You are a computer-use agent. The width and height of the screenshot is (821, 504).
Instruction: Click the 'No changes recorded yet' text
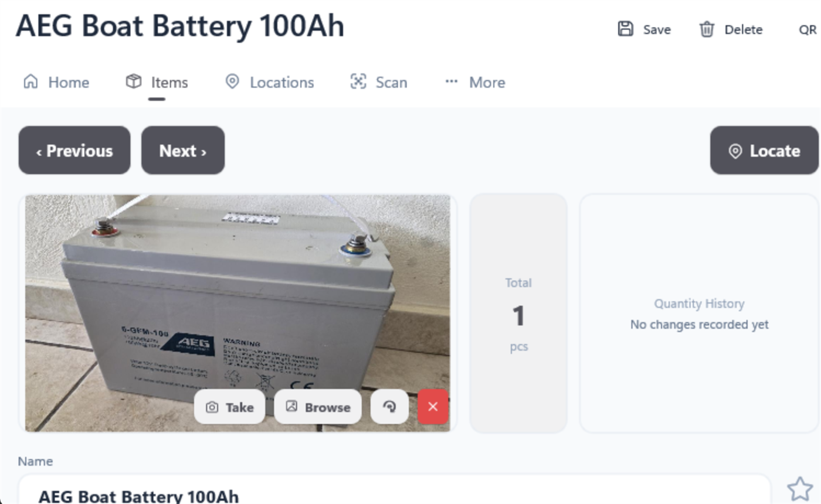pyautogui.click(x=699, y=324)
